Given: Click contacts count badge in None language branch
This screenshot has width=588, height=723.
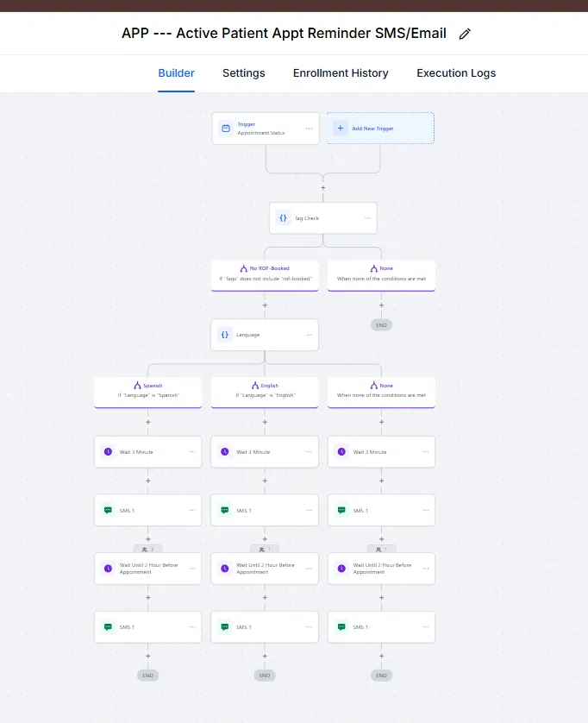Looking at the screenshot, I should tap(381, 550).
